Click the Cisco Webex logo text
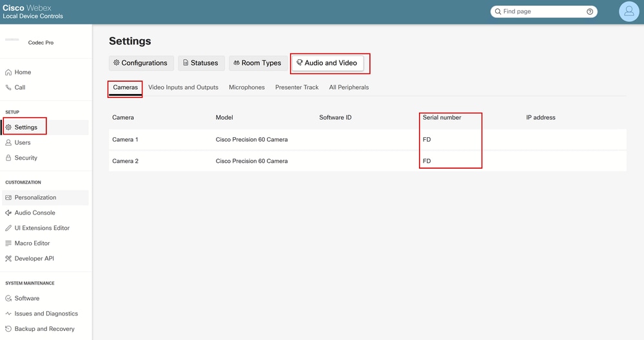This screenshot has height=340, width=644. point(27,8)
